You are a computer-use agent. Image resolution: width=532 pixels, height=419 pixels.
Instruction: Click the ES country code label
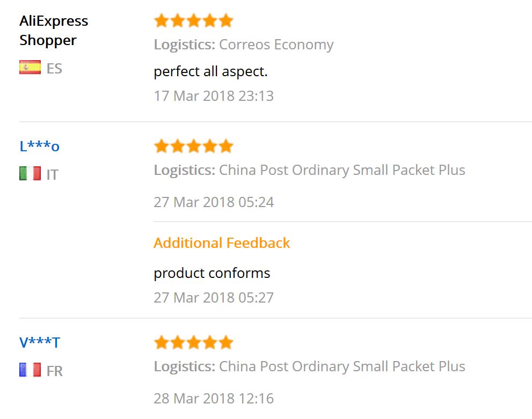[x=54, y=69]
